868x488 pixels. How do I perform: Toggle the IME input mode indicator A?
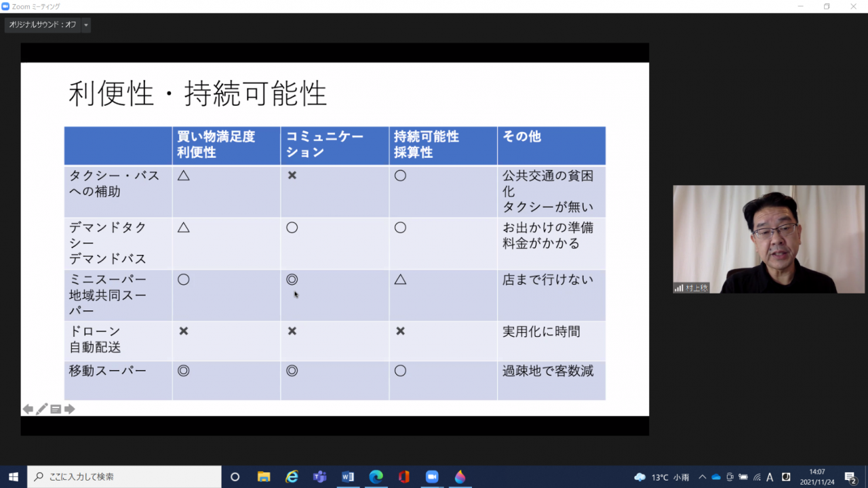770,476
